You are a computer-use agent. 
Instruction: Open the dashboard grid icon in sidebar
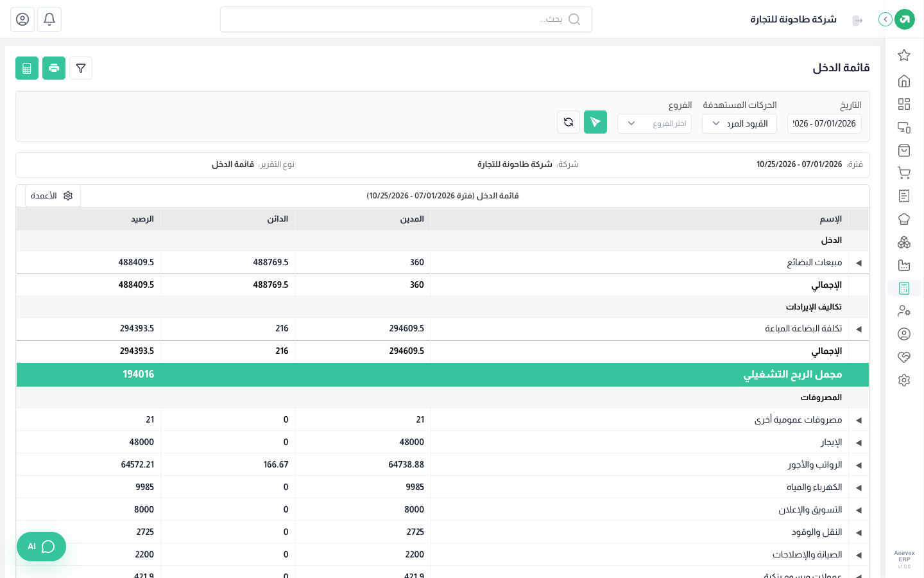904,104
